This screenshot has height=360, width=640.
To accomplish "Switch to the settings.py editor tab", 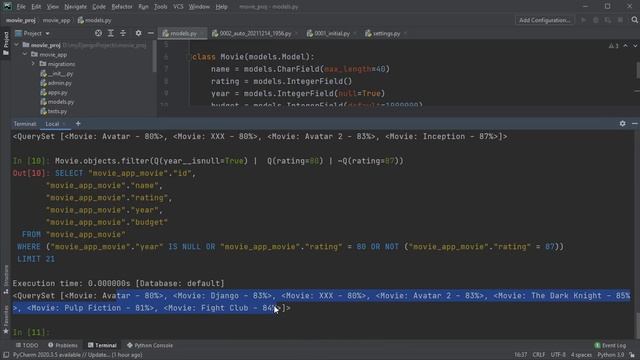I will click(386, 33).
